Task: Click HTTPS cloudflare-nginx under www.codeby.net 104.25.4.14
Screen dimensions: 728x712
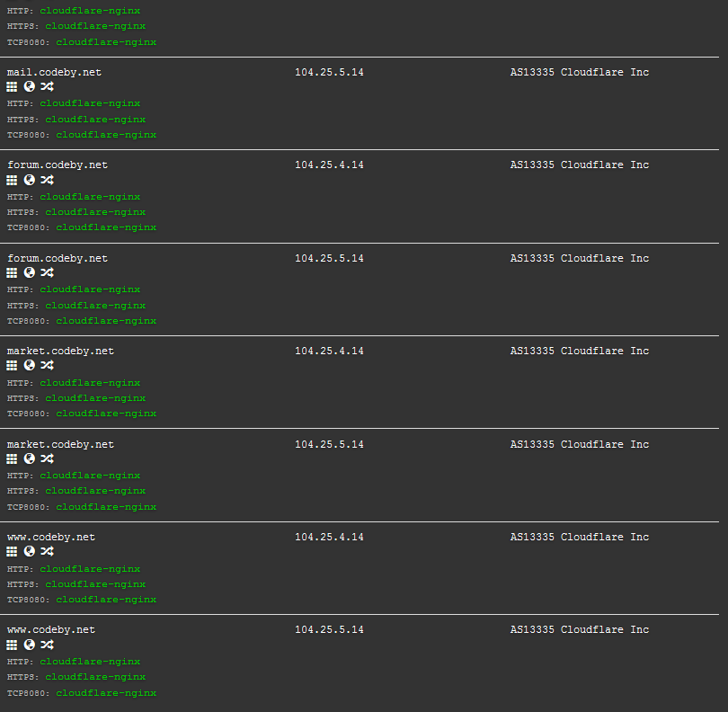Action: [x=76, y=584]
